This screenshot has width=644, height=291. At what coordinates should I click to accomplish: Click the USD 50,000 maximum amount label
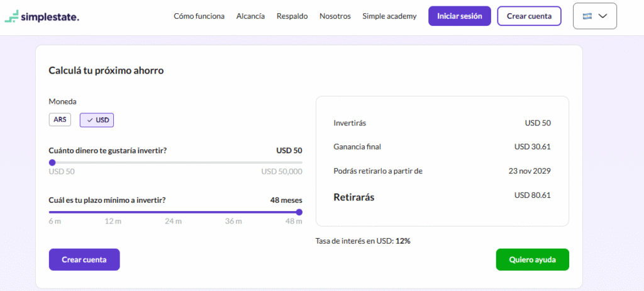(282, 171)
